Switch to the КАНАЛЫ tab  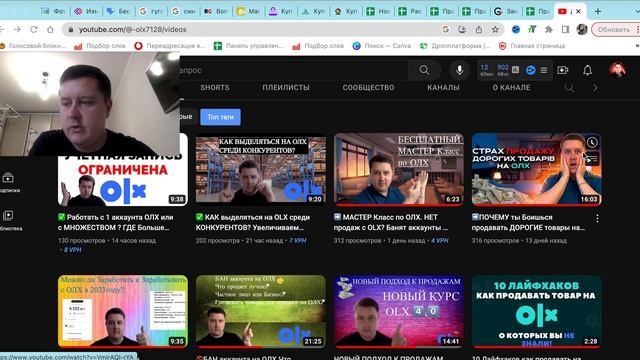443,87
